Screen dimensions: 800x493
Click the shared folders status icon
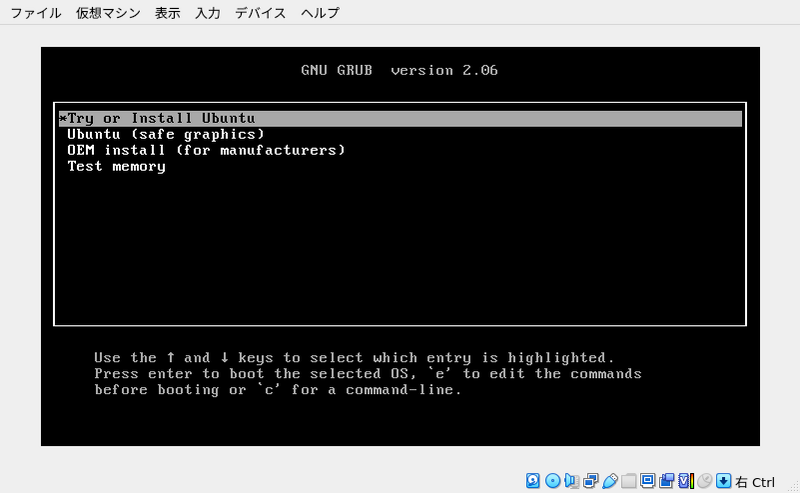click(629, 481)
